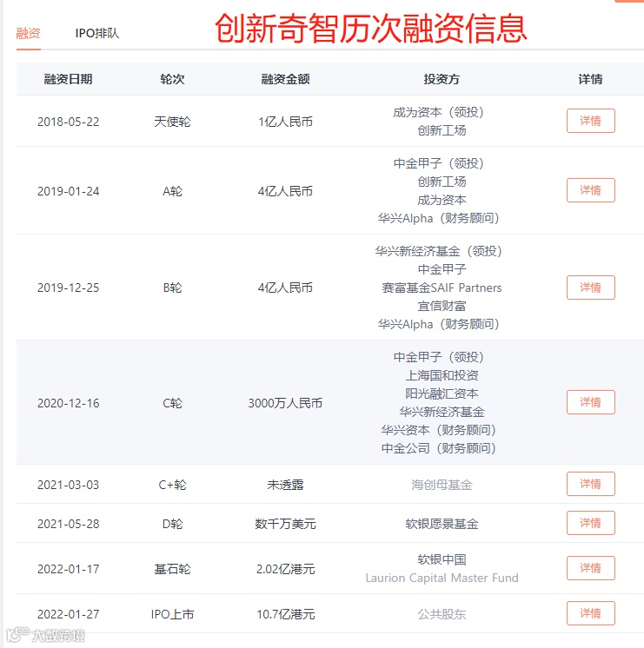Select the round label 基石轮
Viewport: 644px width, 648px height.
pos(172,569)
